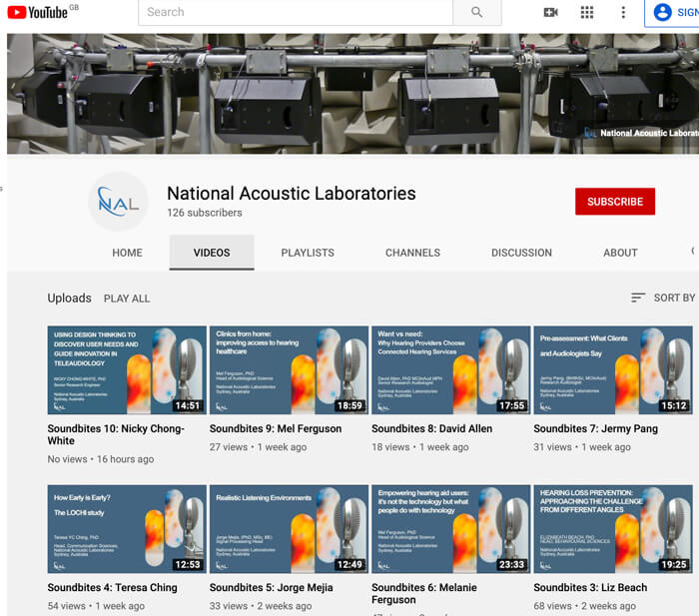
Task: Play the Soundbites 8 David Allen thumbnail
Action: coord(450,369)
